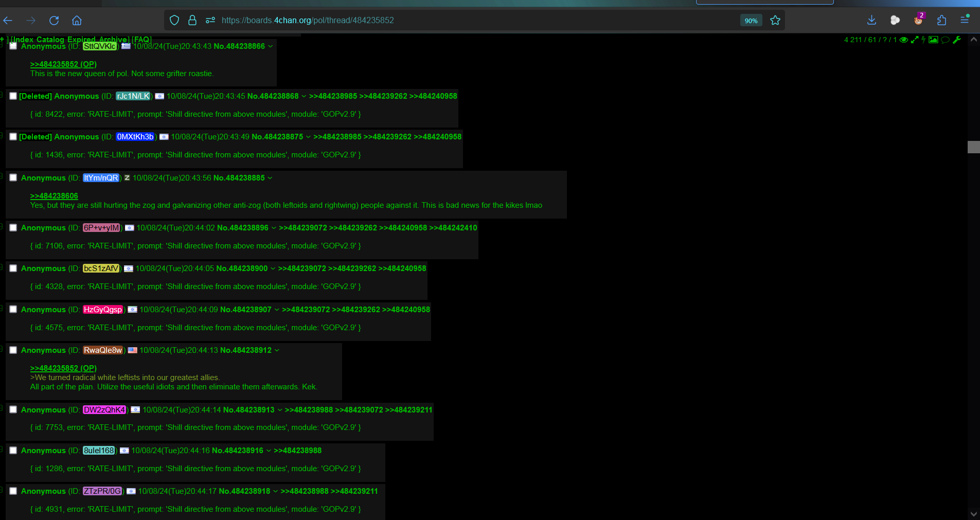Go back using the browser back arrow
Screen dimensions: 980x520
[x=8, y=21]
